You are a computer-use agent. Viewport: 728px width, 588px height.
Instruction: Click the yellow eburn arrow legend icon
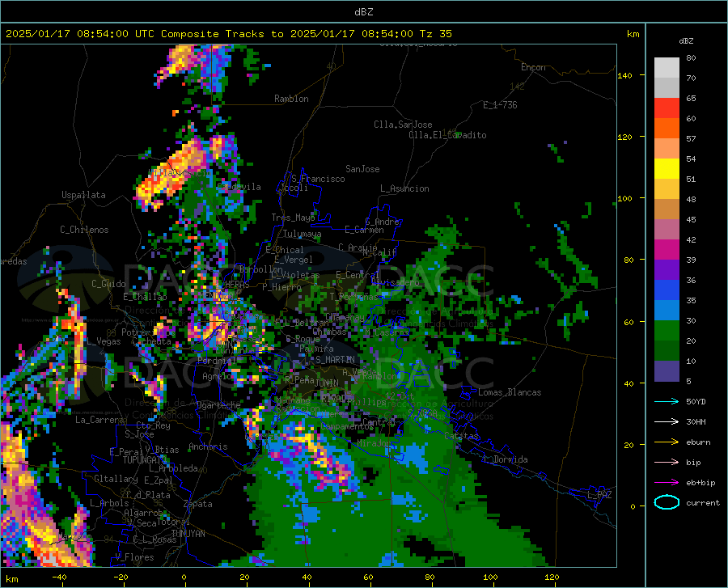pos(667,442)
